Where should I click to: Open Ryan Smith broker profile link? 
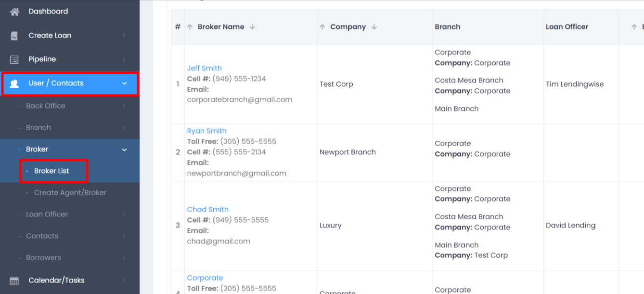(x=206, y=131)
